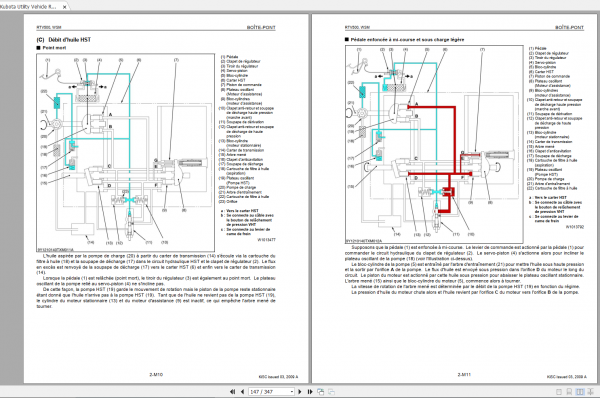Open the page number dropdown arrow
The height and width of the screenshot is (398, 600).
292,391
